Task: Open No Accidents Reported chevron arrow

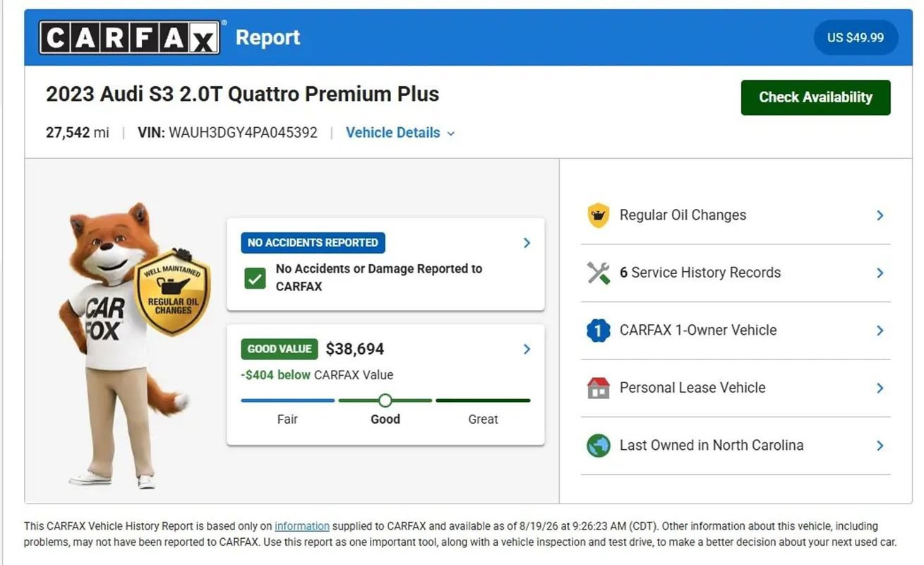Action: pyautogui.click(x=527, y=243)
